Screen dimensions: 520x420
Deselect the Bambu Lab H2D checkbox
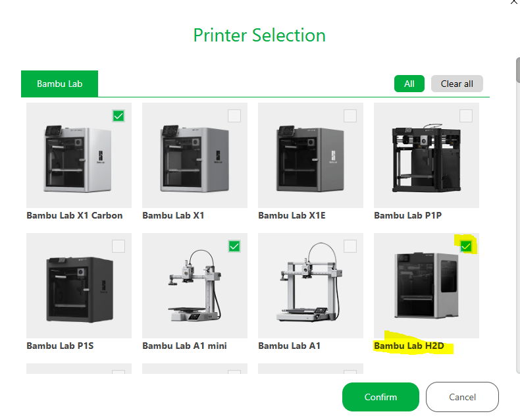pyautogui.click(x=466, y=246)
